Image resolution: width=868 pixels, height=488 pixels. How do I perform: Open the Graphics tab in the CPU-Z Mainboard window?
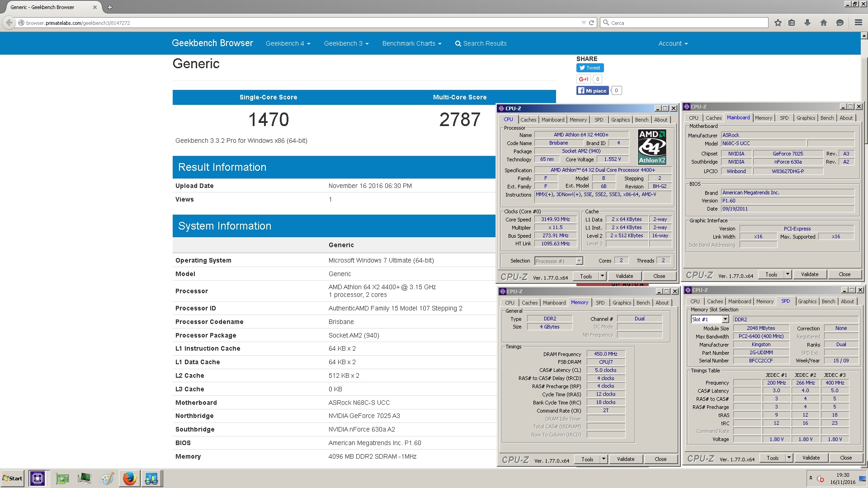[x=806, y=118]
